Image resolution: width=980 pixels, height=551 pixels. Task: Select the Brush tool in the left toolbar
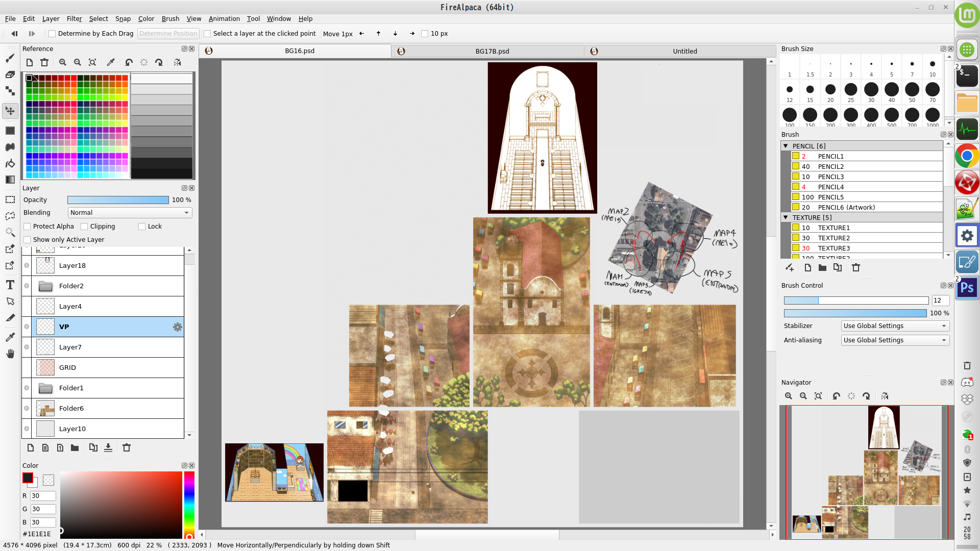[x=10, y=58]
